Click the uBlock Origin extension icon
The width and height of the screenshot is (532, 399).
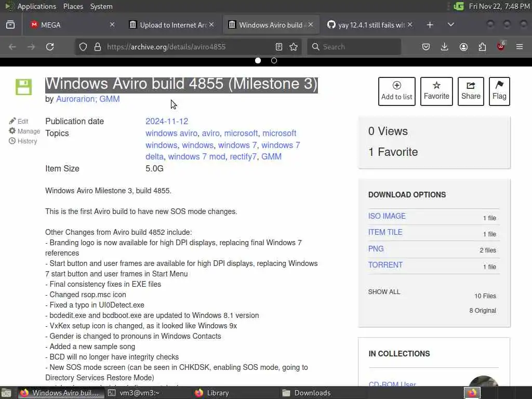click(x=501, y=46)
